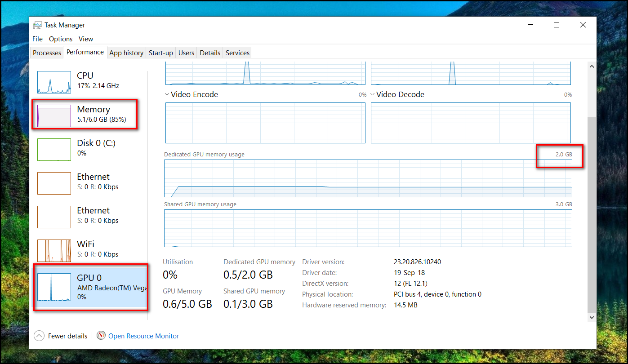Open the Options menu
The height and width of the screenshot is (364, 628).
[x=61, y=39]
